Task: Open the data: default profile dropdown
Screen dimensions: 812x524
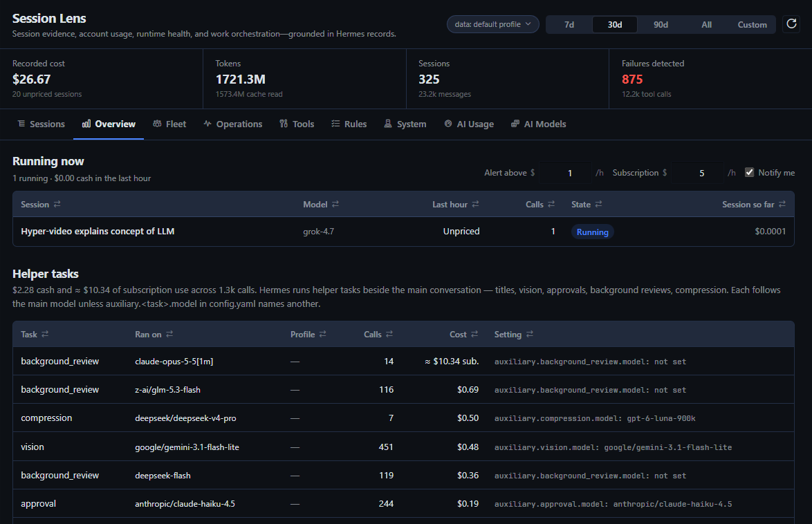Action: 492,24
